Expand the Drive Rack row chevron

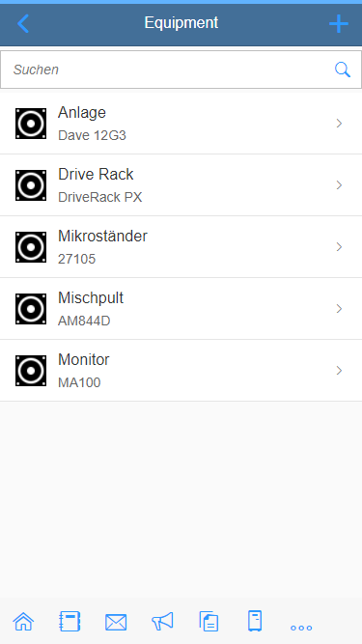(339, 185)
